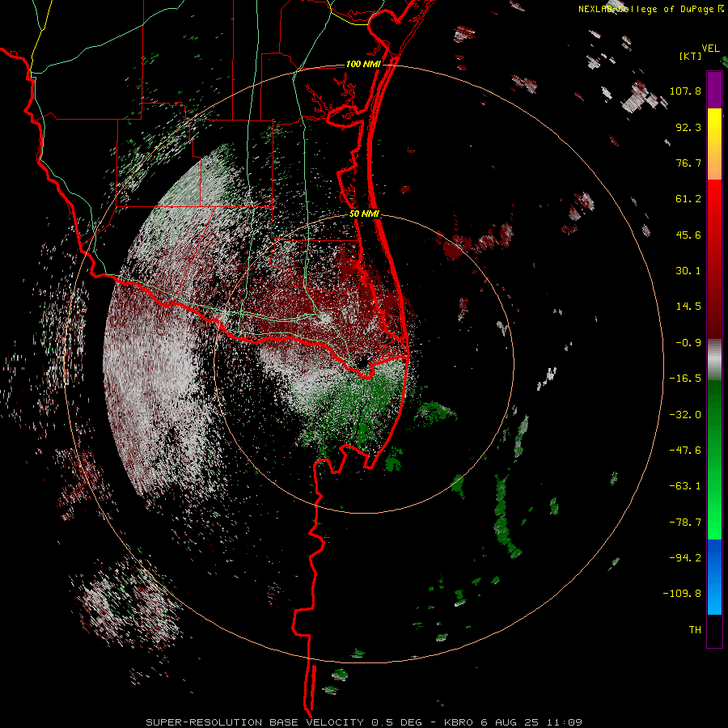Viewport: 728px width, 728px height.
Task: Click the -47.6 velocity scale value
Action: pos(685,451)
